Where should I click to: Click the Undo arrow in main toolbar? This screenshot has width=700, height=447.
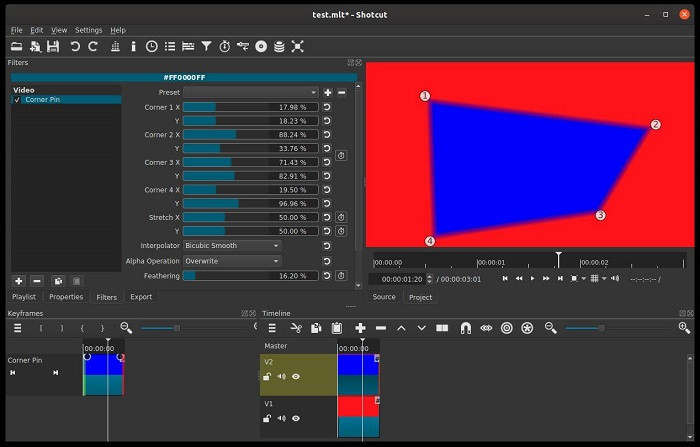[74, 46]
